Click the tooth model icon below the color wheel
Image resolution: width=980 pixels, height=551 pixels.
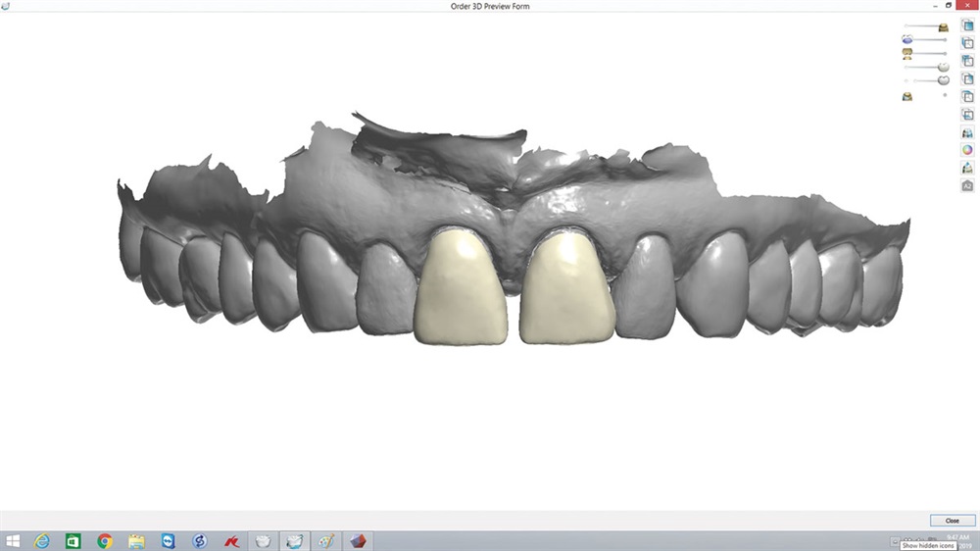(x=967, y=168)
